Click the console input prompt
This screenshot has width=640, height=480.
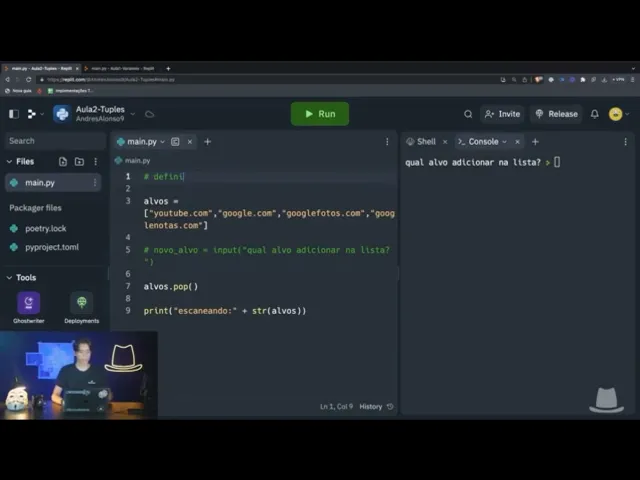tap(557, 162)
